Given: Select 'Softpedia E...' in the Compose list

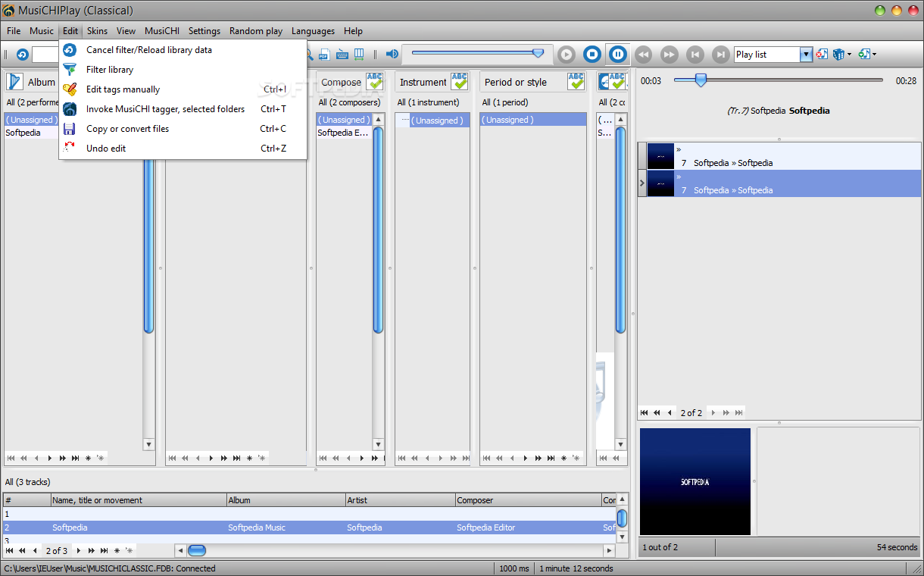Looking at the screenshot, I should pyautogui.click(x=344, y=133).
